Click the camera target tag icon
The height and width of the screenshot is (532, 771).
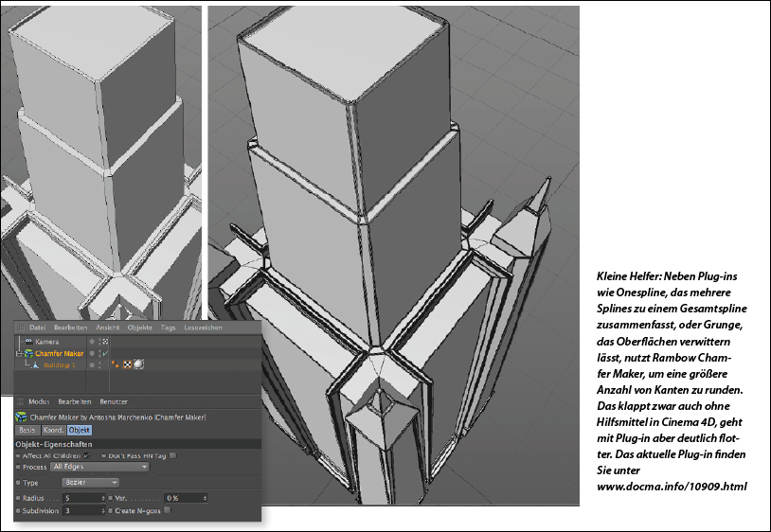(x=104, y=341)
